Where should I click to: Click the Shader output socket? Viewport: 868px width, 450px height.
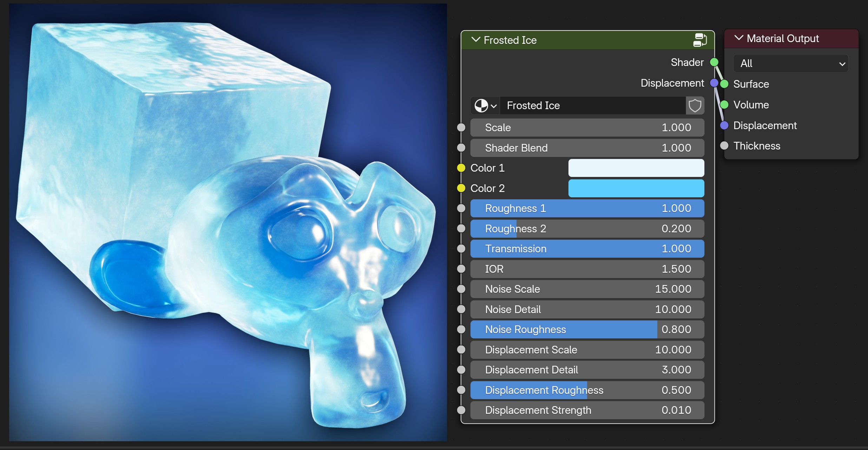[x=714, y=62]
